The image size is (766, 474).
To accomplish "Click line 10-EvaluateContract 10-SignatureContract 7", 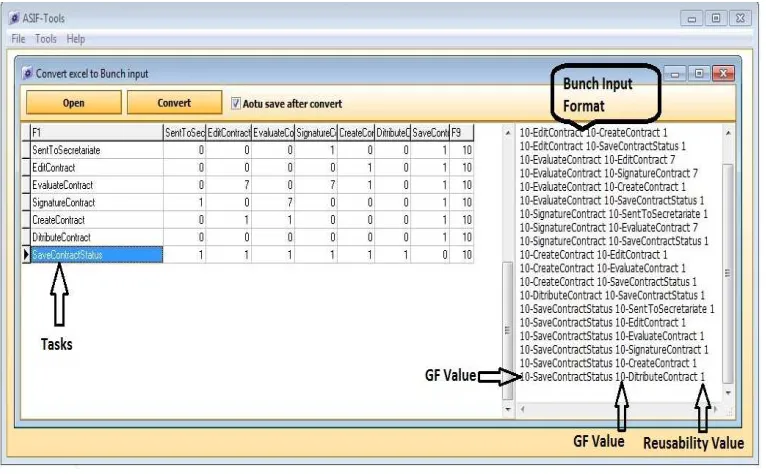I will pyautogui.click(x=608, y=173).
